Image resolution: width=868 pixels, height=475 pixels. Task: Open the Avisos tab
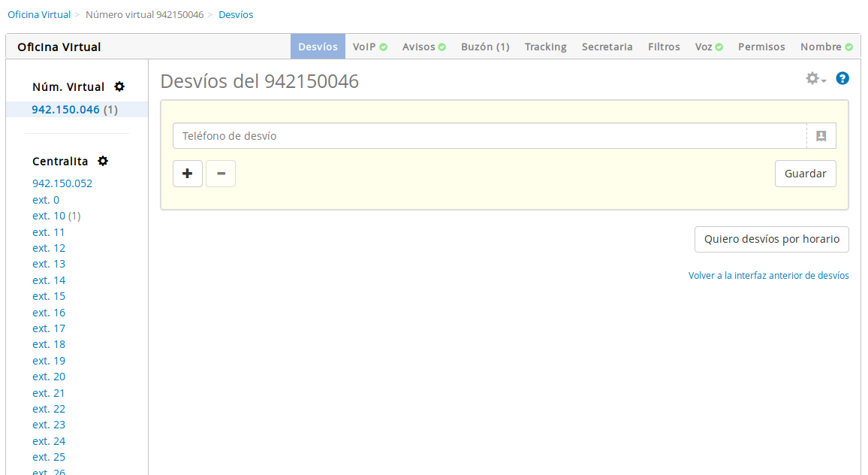(423, 47)
